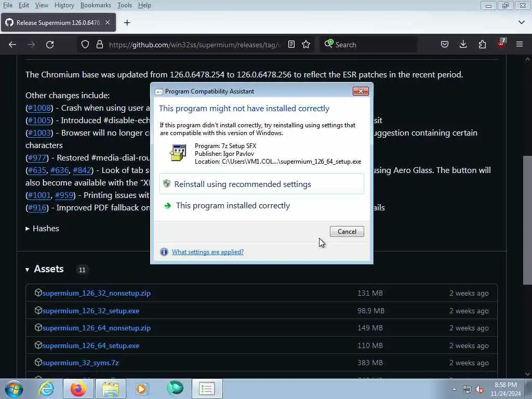Toggle reader view icon in address bar
The image size is (532, 399).
point(291,45)
